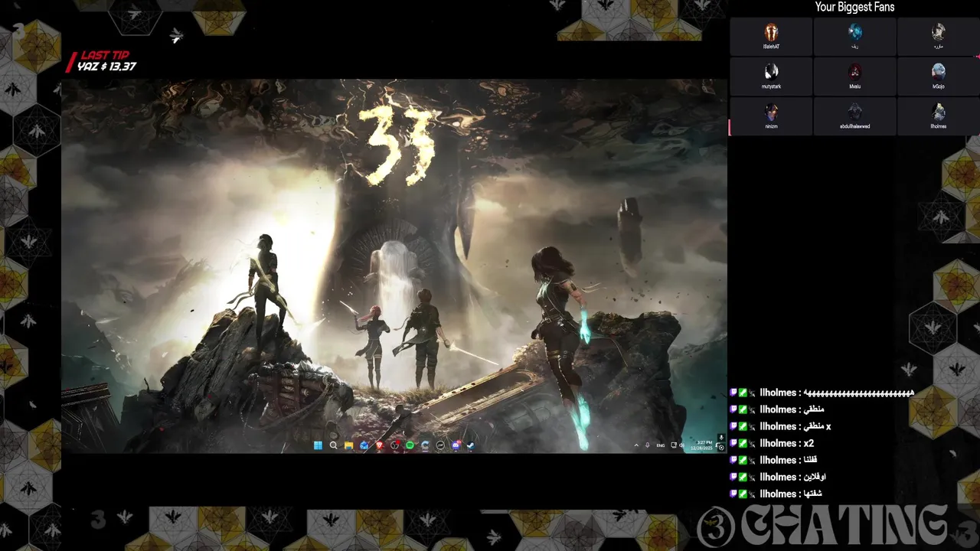
Task: Click microphone icon in system tray
Action: pos(648,445)
